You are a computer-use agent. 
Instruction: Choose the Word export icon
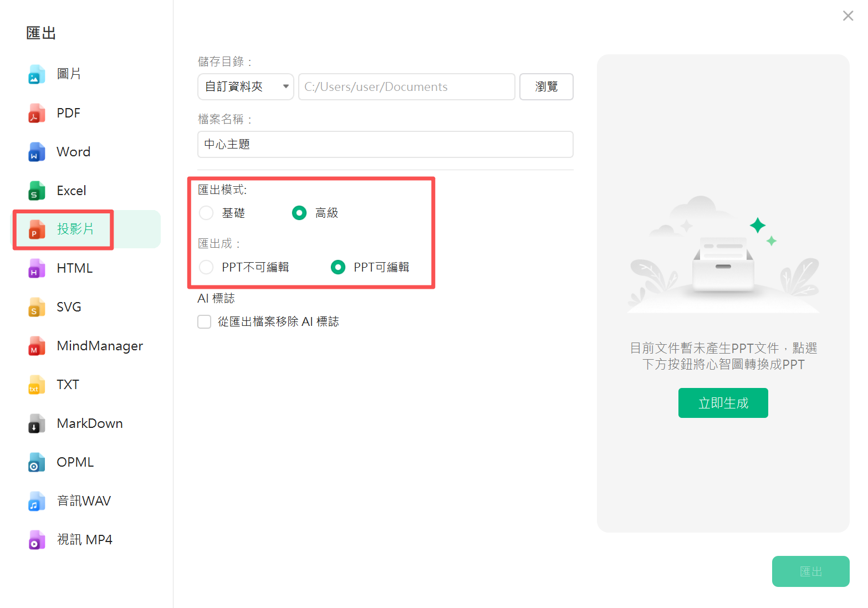pos(37,152)
